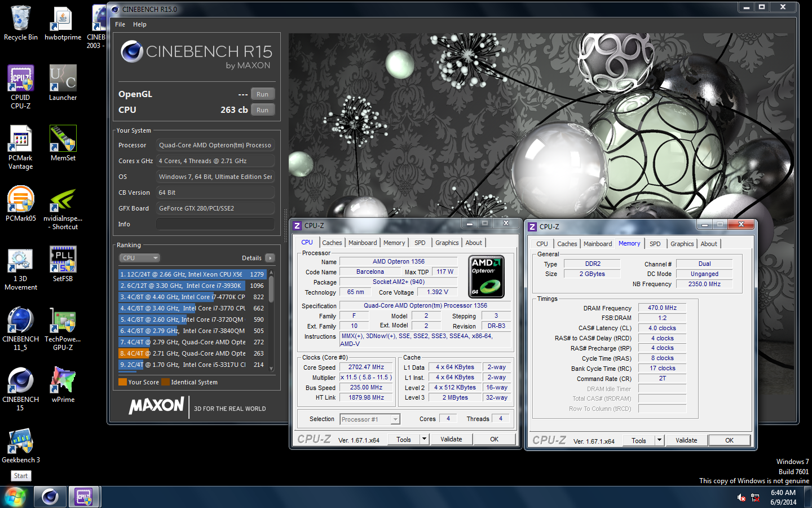This screenshot has width=812, height=508.
Task: Open Processor #1 selection dropdown
Action: (370, 419)
